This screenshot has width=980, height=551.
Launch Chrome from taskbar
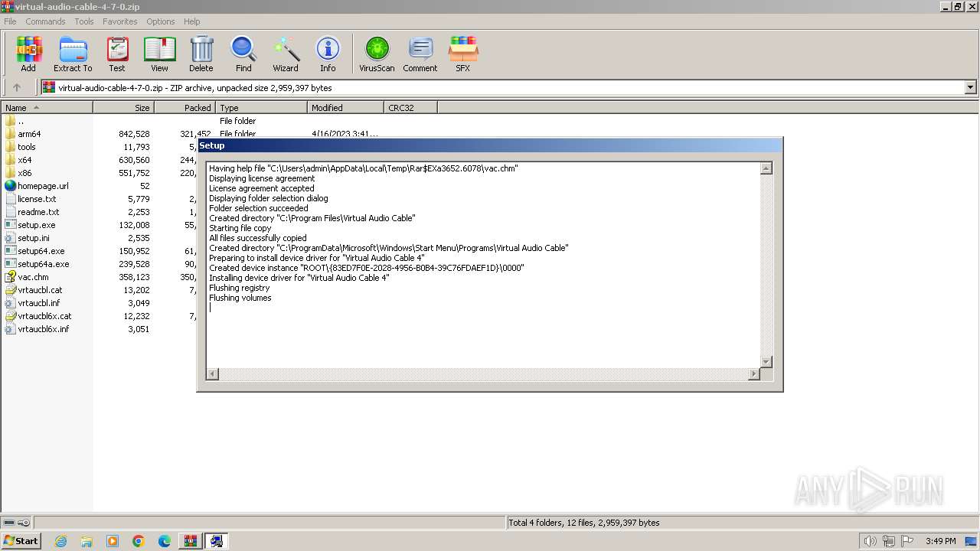(x=139, y=541)
